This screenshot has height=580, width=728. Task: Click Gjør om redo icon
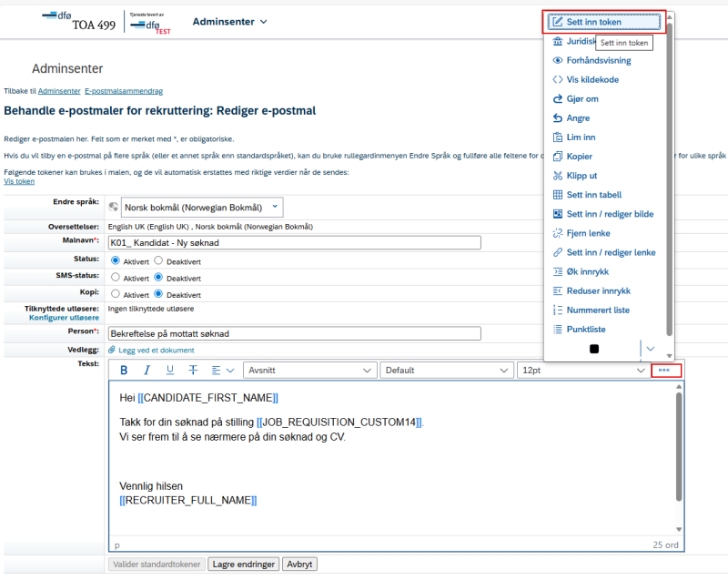[558, 99]
